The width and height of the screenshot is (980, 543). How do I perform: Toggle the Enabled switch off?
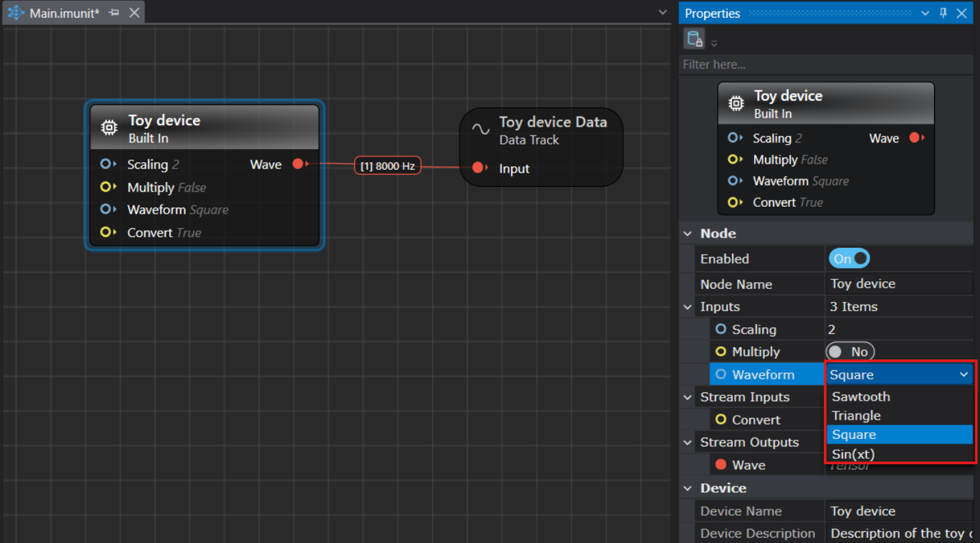[x=849, y=259]
